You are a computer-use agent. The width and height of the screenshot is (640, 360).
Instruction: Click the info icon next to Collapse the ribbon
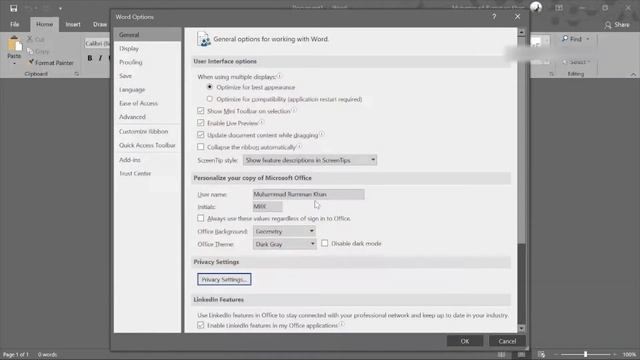tap(300, 146)
